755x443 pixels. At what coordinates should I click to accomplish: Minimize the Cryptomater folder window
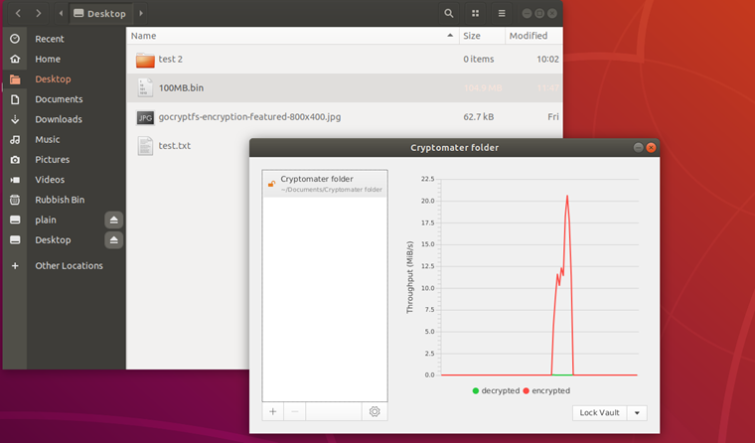[638, 147]
